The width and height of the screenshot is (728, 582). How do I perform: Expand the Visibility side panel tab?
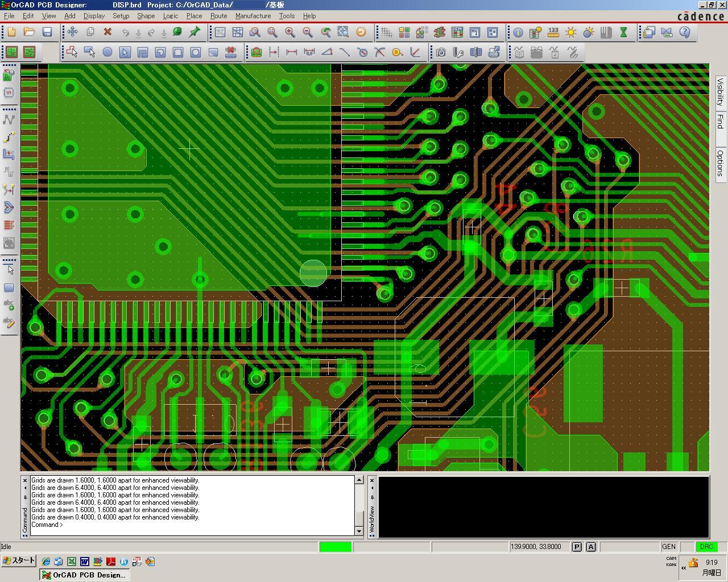[720, 93]
